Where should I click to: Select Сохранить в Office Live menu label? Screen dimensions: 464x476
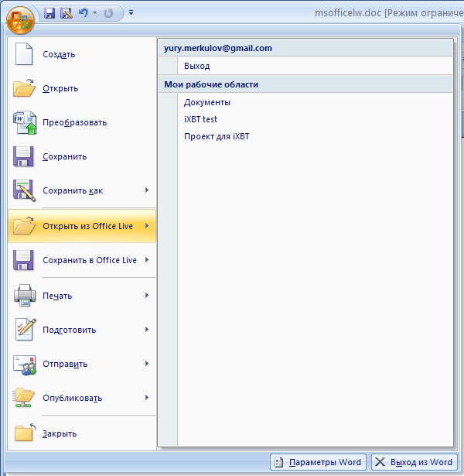click(90, 260)
